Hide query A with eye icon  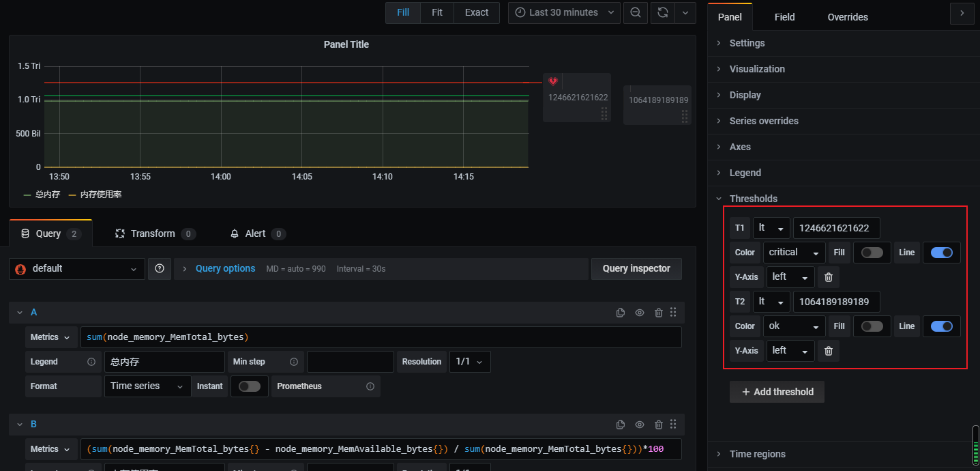click(639, 313)
